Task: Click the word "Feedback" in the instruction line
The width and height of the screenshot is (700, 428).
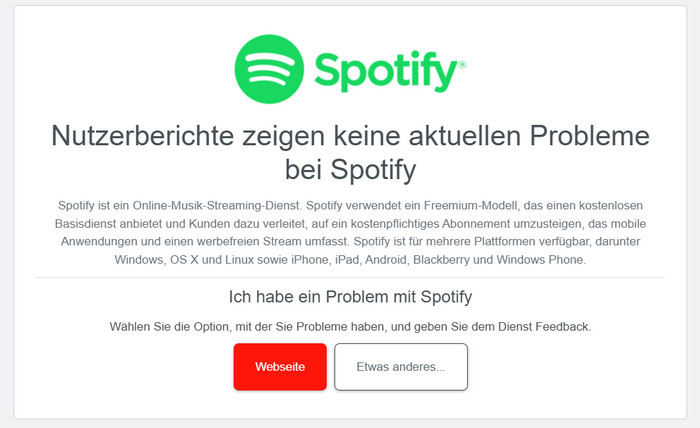Action: tap(563, 327)
